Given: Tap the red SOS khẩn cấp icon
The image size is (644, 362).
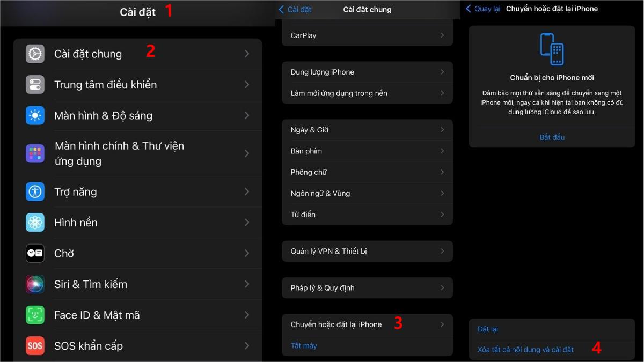Looking at the screenshot, I should coord(35,345).
